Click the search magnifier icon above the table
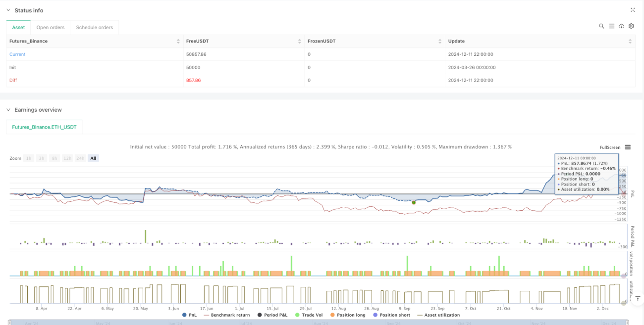Screen dimensions: 644x325 (x=601, y=26)
